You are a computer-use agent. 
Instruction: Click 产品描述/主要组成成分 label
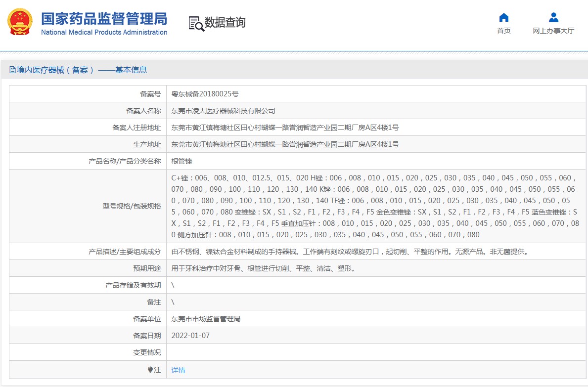coord(125,252)
